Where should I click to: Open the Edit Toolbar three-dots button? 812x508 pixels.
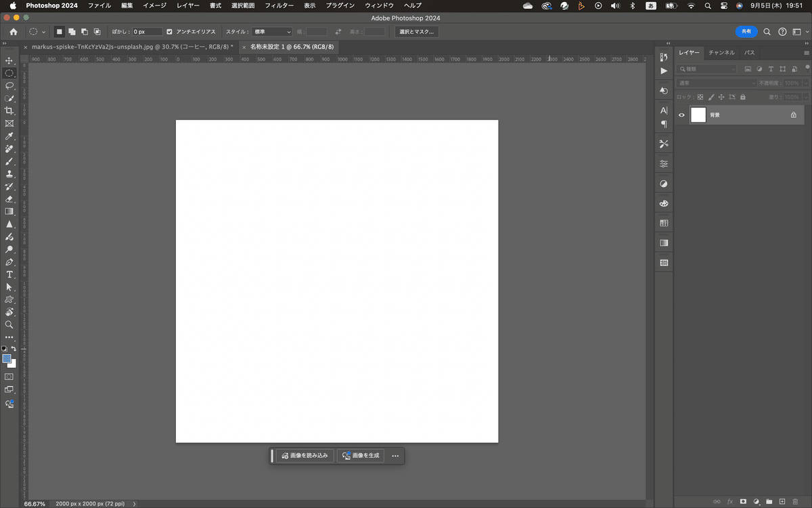[9, 337]
